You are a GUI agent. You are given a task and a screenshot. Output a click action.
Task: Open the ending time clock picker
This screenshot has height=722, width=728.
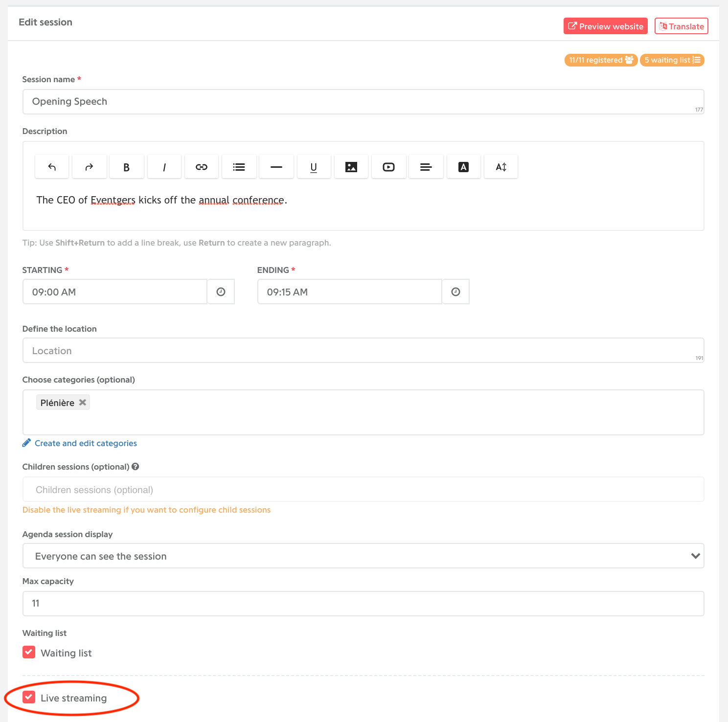coord(456,292)
